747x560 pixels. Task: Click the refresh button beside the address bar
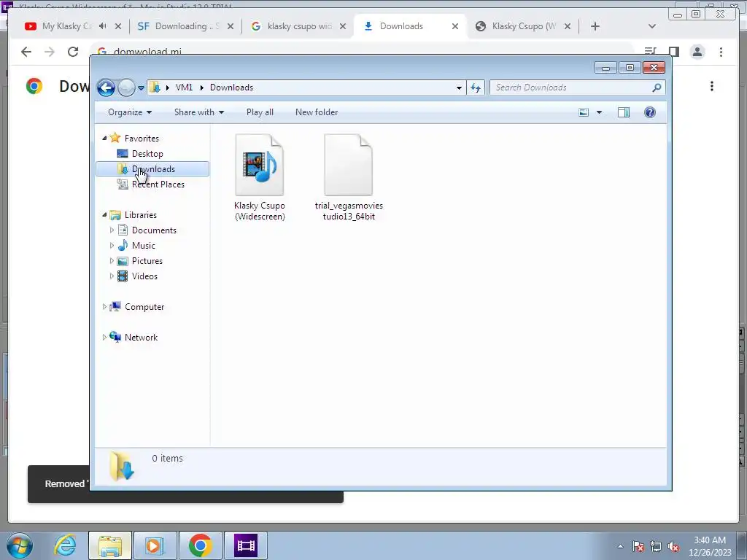(x=476, y=87)
